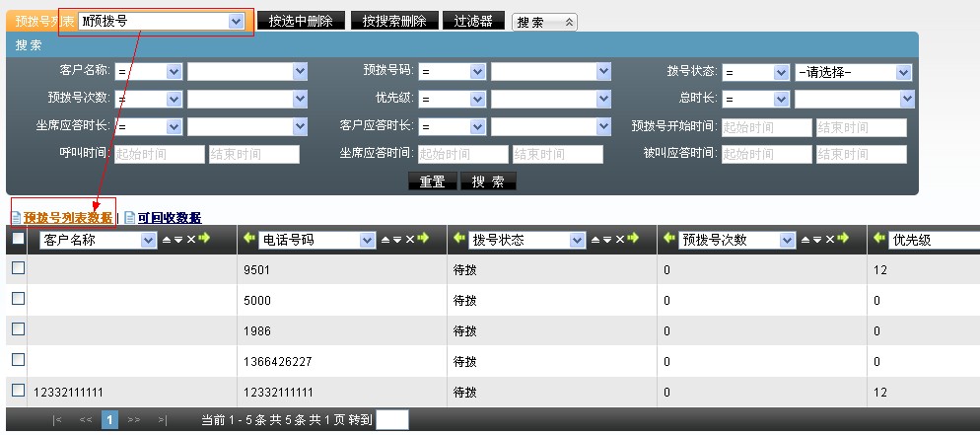980x435 pixels.
Task: Check the select-all checkbox in table header
Action: click(x=18, y=239)
